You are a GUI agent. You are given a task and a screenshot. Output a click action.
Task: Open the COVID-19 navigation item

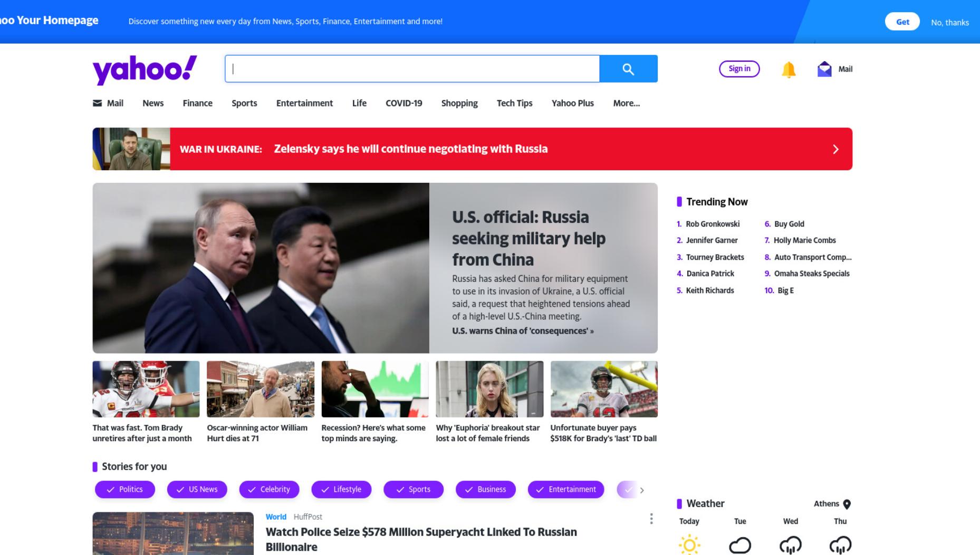coord(403,103)
